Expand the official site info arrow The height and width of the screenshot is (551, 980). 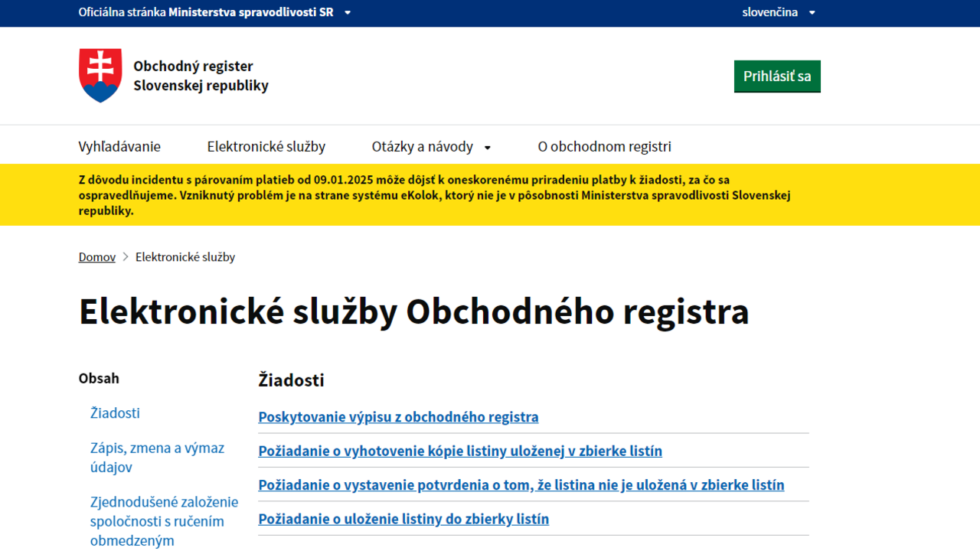tap(348, 13)
